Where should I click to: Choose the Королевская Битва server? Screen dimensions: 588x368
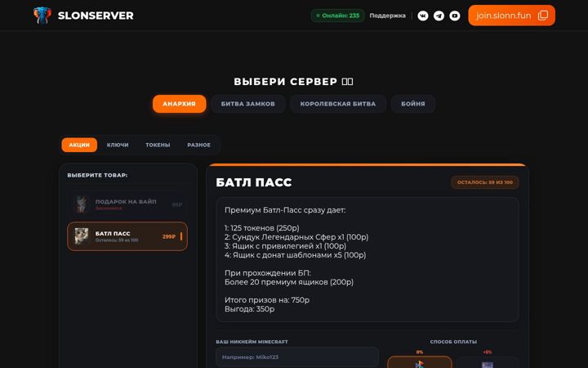pyautogui.click(x=338, y=104)
